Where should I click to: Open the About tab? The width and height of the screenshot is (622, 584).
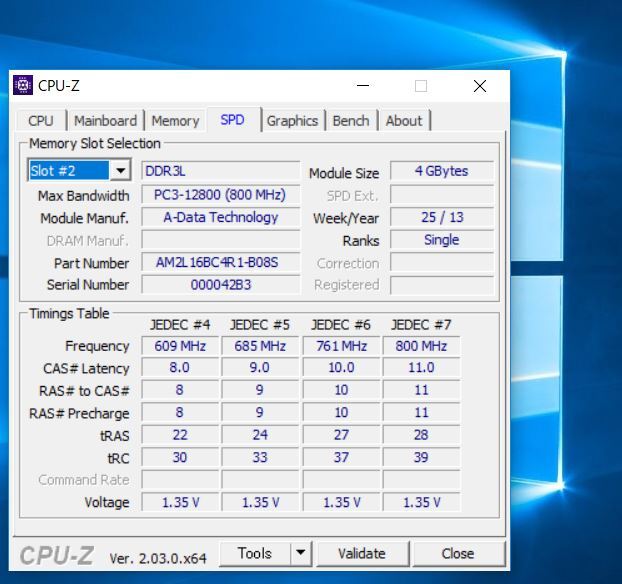tap(404, 121)
